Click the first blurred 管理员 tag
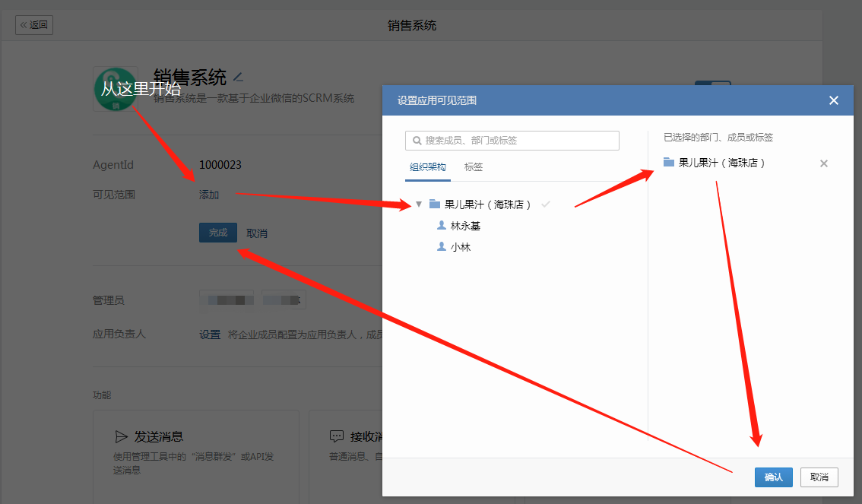This screenshot has height=504, width=862. [x=227, y=300]
